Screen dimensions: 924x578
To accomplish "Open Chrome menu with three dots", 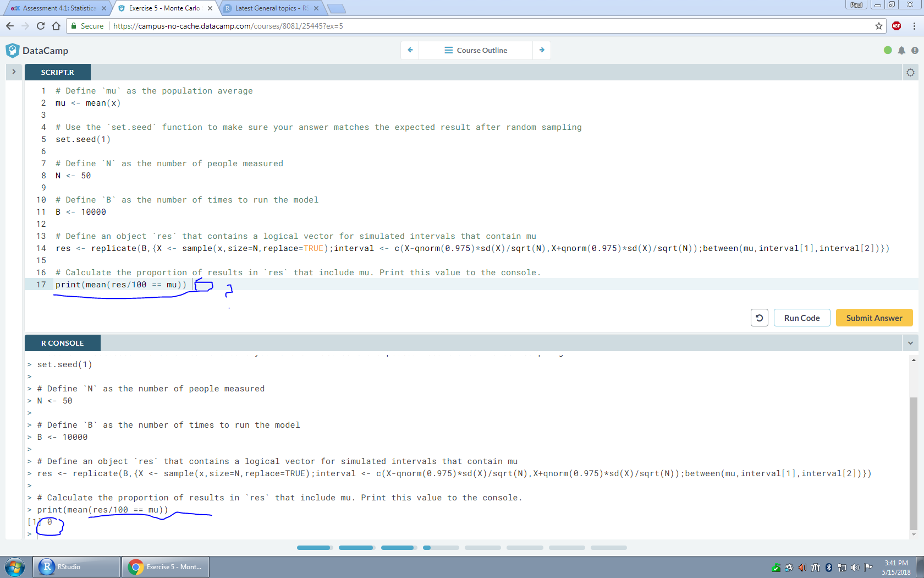I will click(914, 26).
